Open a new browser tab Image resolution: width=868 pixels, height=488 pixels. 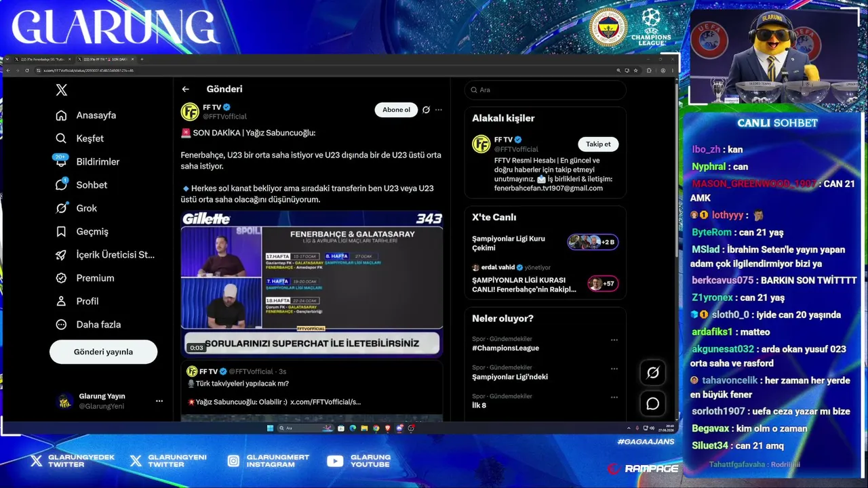[x=142, y=60]
